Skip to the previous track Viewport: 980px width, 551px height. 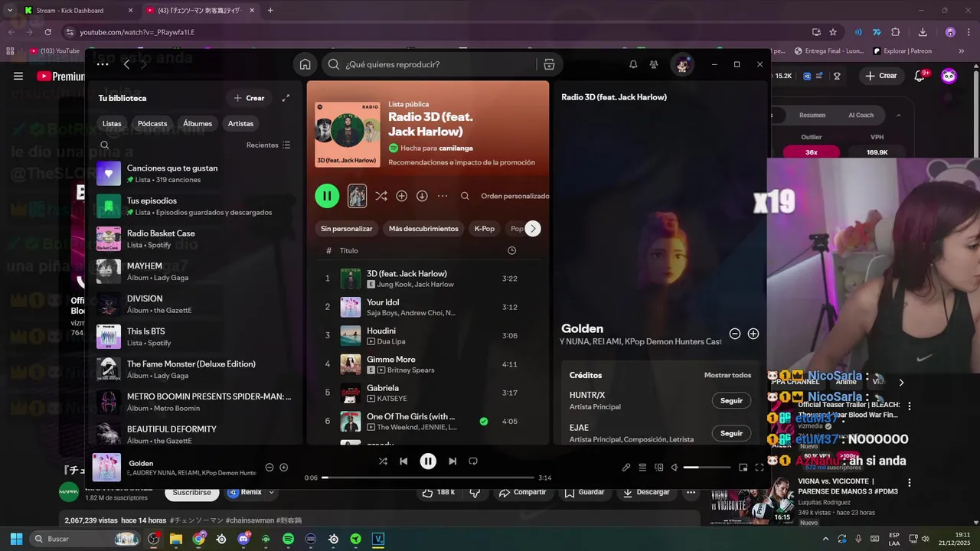(x=403, y=461)
